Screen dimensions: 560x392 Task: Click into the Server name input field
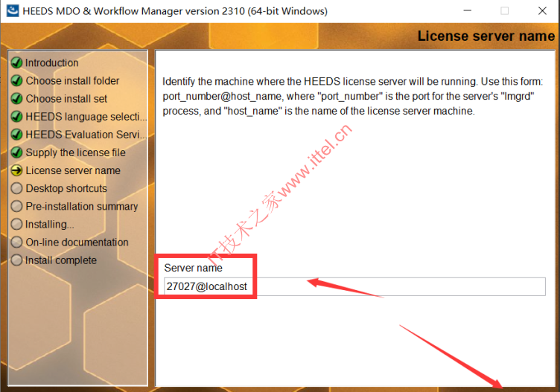click(354, 286)
